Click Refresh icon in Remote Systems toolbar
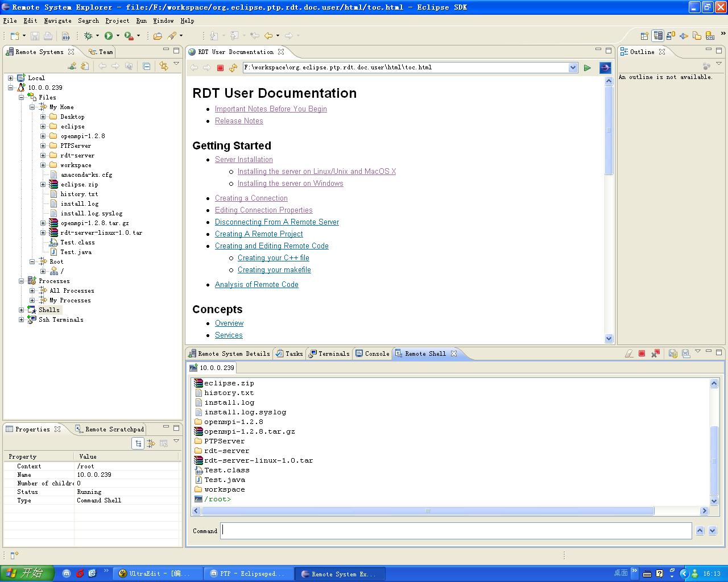728x582 pixels. click(85, 66)
